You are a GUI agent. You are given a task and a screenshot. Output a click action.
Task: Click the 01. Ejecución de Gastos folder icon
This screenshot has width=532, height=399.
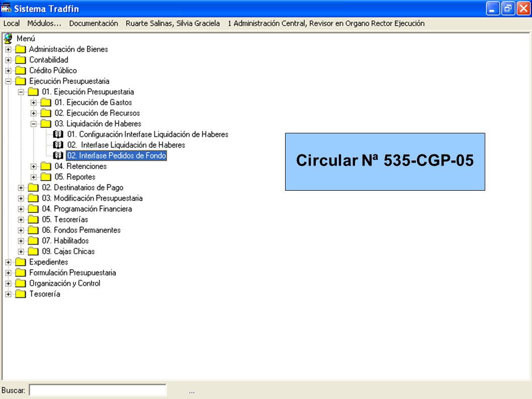coord(46,102)
